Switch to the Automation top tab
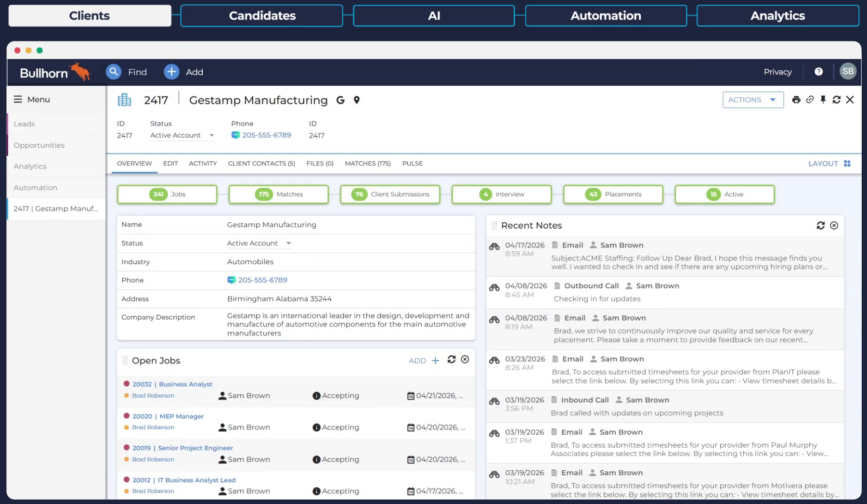The height and width of the screenshot is (504, 867). click(x=606, y=15)
